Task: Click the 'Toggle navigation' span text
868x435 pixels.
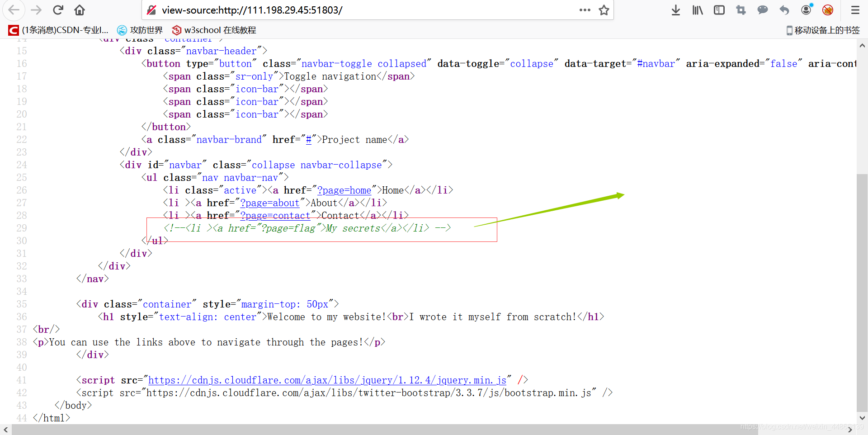Action: 330,76
